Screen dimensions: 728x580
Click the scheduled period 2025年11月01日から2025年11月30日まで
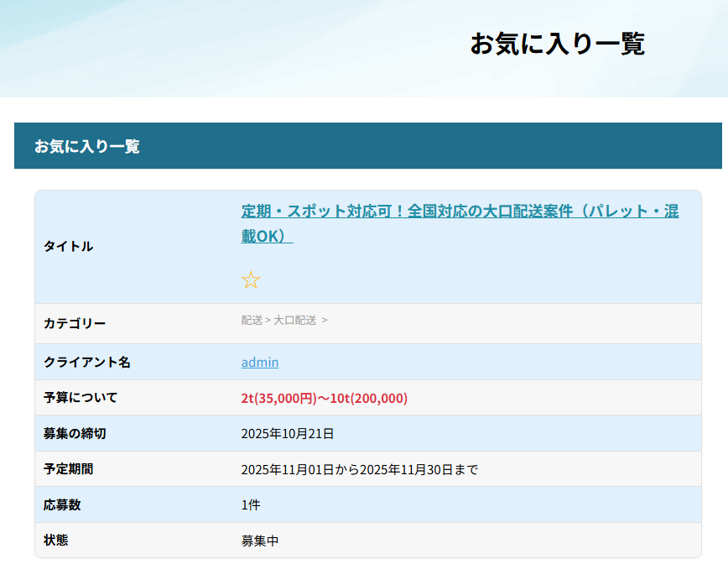[x=359, y=470]
